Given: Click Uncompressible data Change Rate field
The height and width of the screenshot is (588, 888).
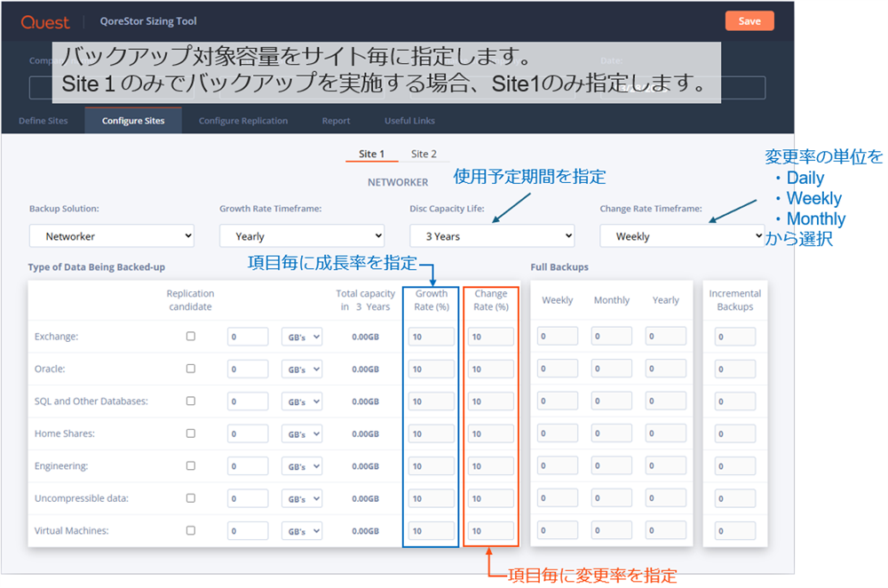Looking at the screenshot, I should tap(490, 498).
